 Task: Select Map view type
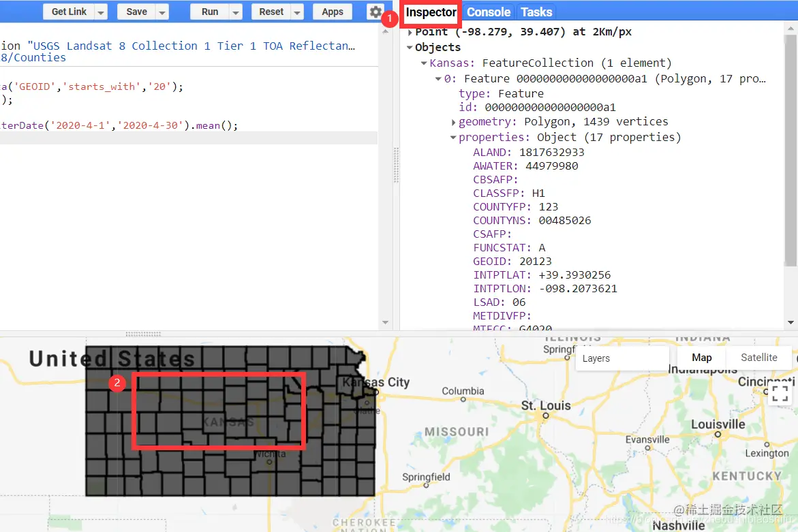click(701, 358)
